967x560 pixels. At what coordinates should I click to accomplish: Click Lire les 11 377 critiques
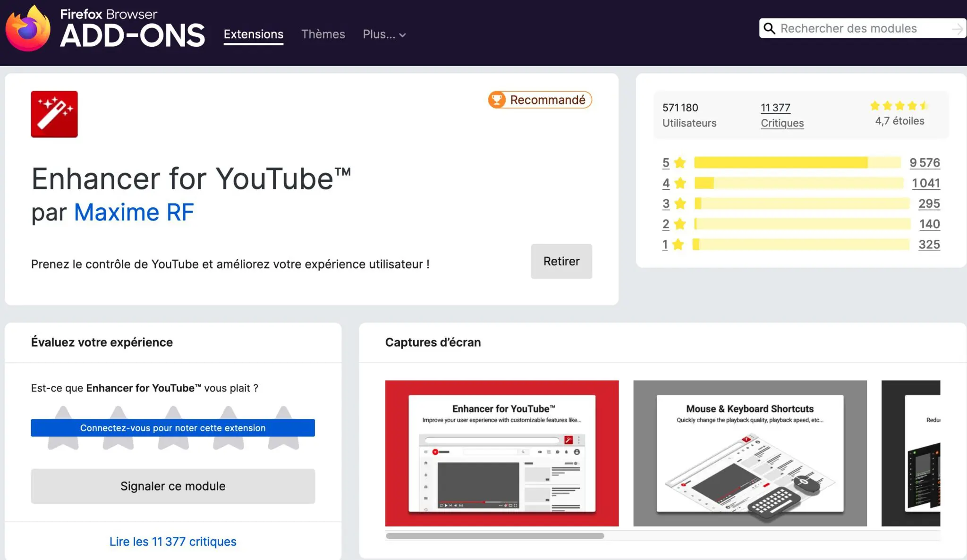coord(173,541)
